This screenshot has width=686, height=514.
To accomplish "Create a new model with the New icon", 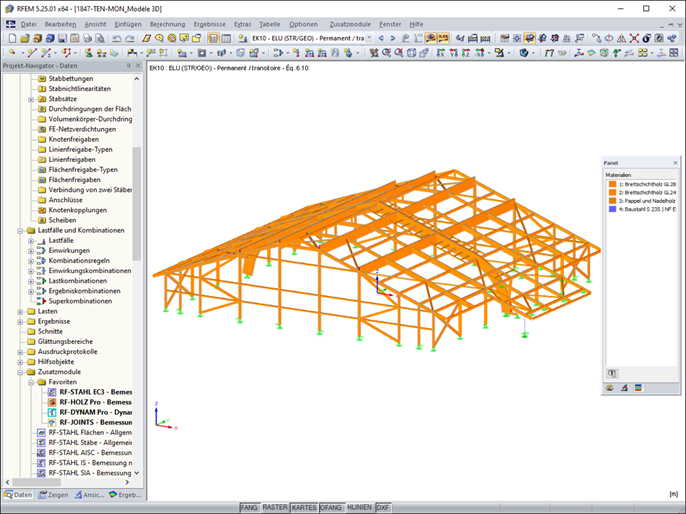I will 12,38.
